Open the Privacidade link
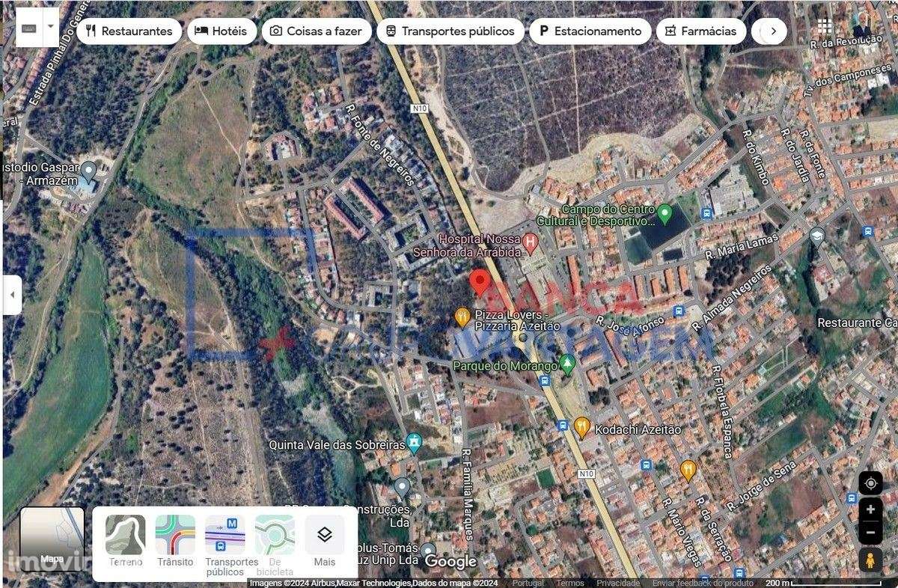Screen dimensions: 898x588 [618, 584]
